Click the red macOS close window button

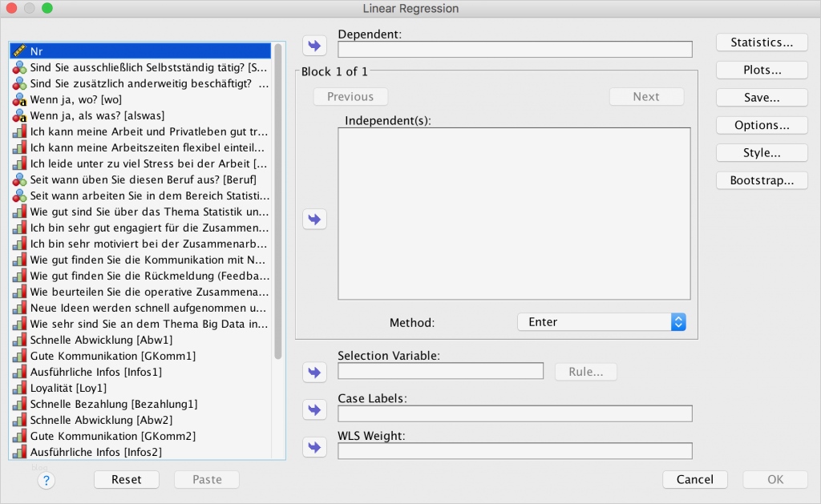click(11, 8)
